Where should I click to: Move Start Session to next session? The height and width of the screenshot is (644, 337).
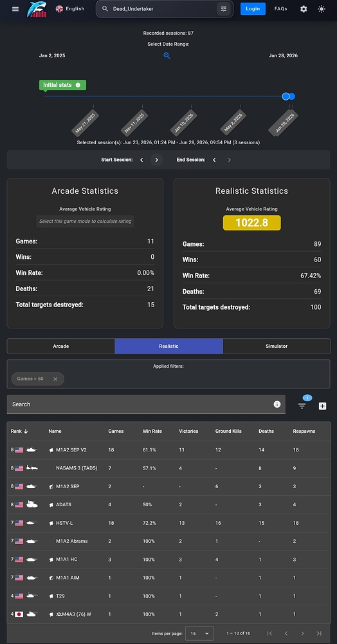[157, 160]
